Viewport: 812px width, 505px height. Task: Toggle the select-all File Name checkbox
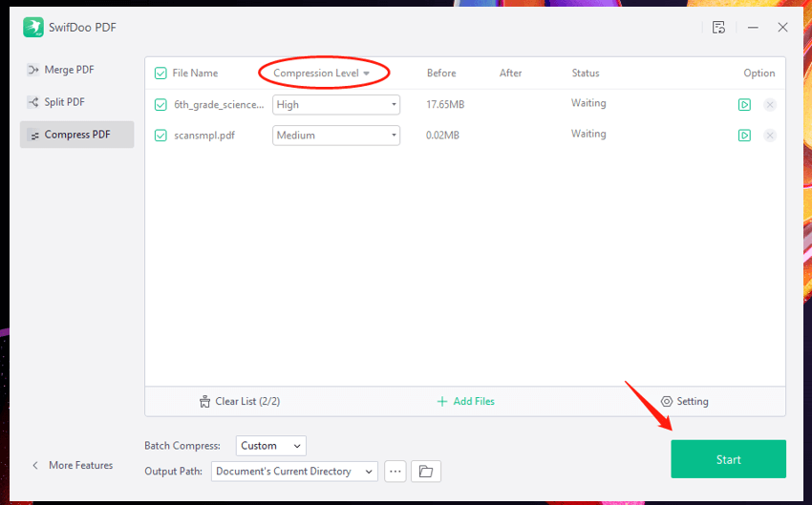(x=160, y=73)
